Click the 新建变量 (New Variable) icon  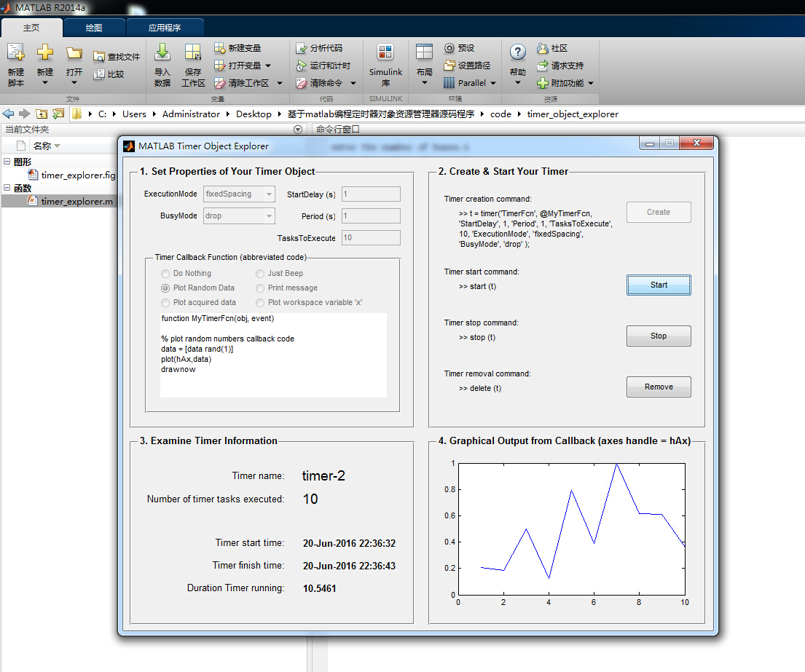coord(220,48)
